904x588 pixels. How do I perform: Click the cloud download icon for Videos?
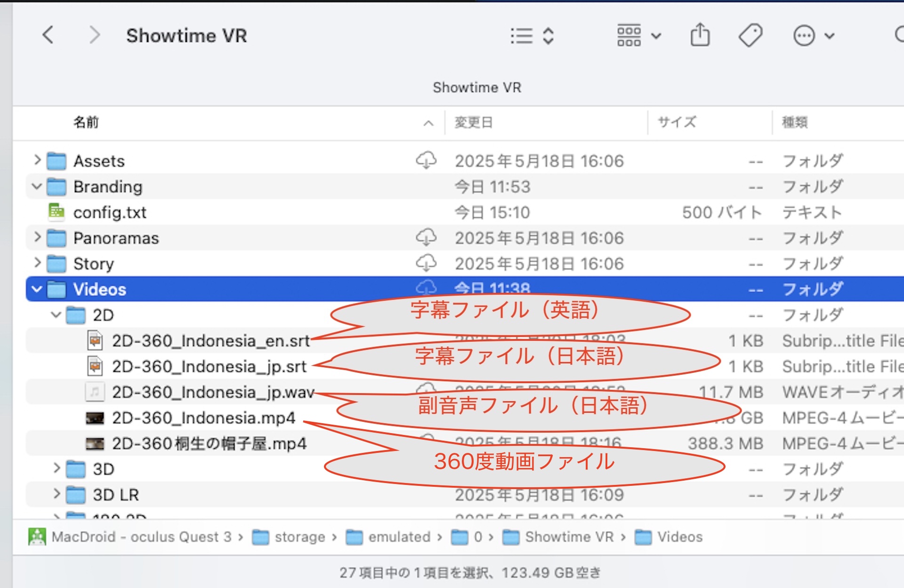click(x=426, y=287)
